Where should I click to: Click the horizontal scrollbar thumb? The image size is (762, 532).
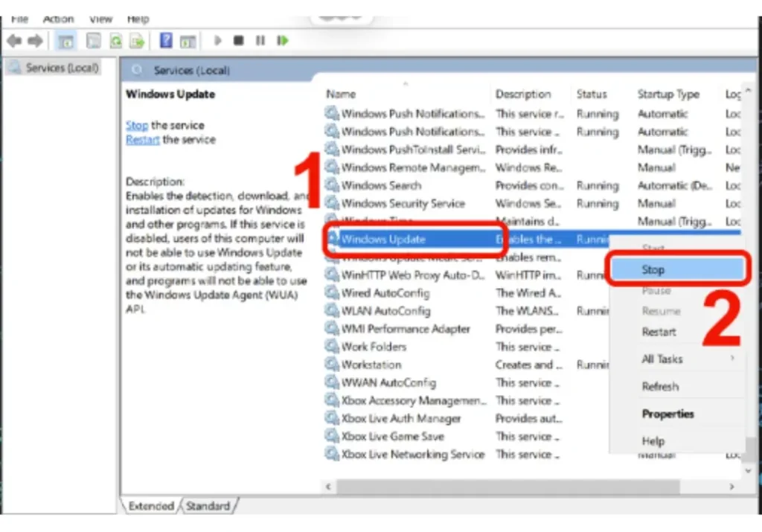[508, 487]
